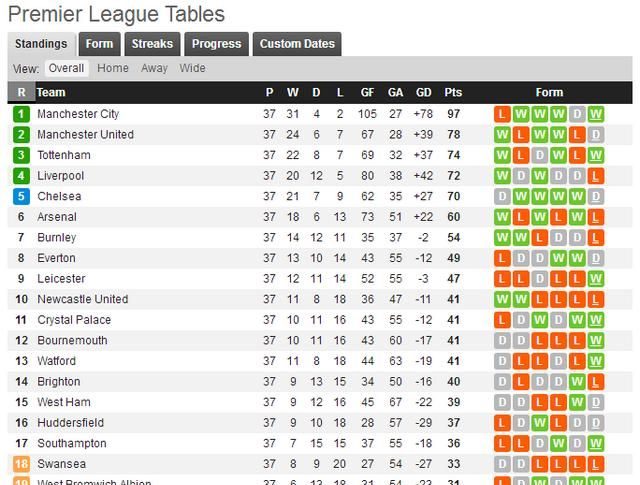Image resolution: width=640 pixels, height=485 pixels.
Task: Select the Home view option
Action: click(x=113, y=68)
